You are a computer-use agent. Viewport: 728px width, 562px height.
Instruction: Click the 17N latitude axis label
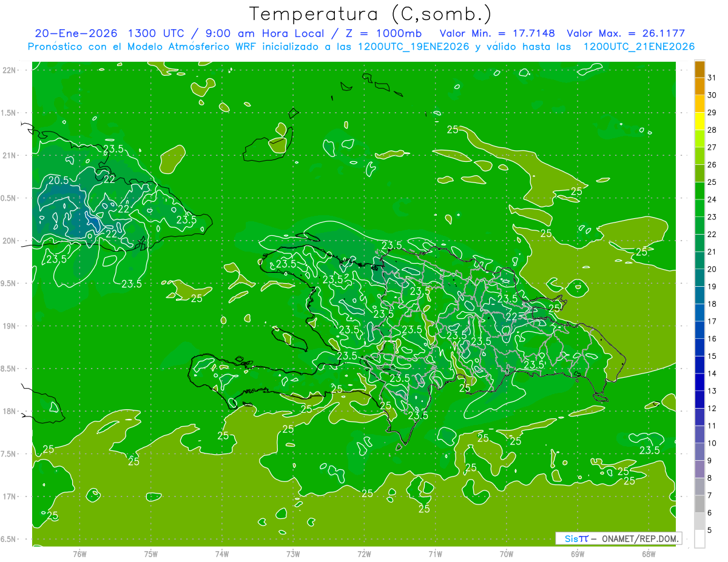point(10,497)
